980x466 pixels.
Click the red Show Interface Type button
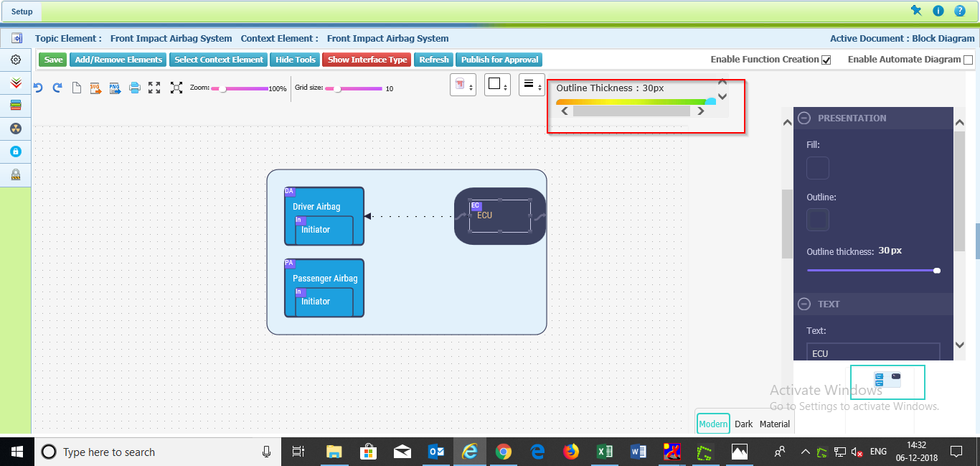pyautogui.click(x=367, y=60)
